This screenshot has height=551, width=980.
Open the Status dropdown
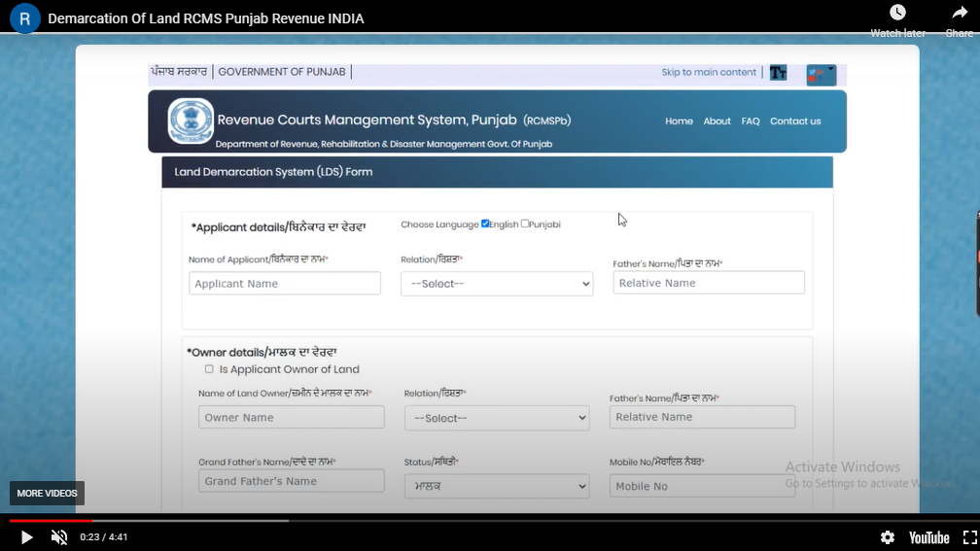(497, 486)
